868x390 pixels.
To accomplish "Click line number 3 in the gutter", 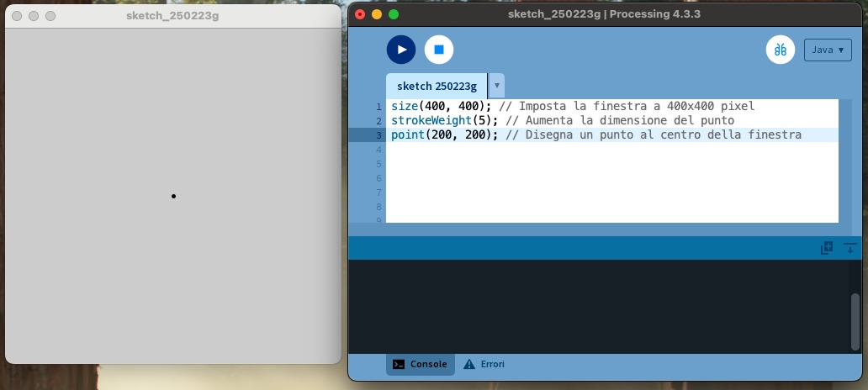I will point(378,135).
